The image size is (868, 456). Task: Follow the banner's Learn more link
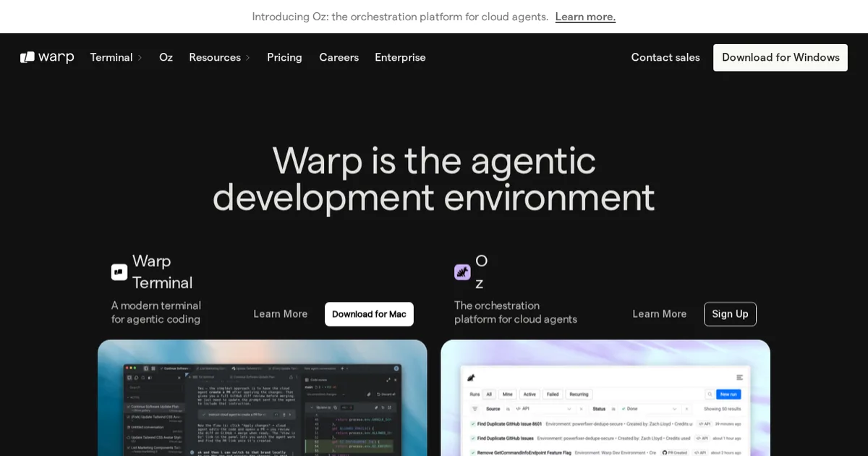click(585, 17)
